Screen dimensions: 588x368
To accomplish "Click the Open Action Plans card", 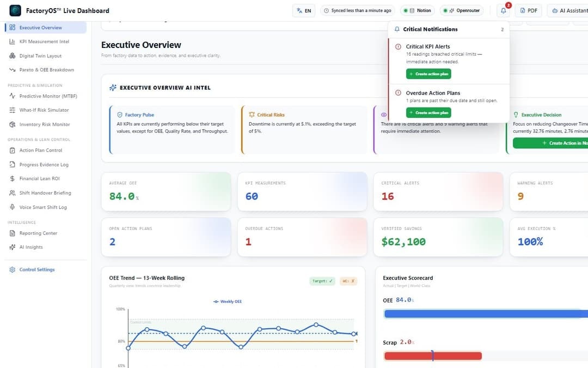I will coord(166,237).
